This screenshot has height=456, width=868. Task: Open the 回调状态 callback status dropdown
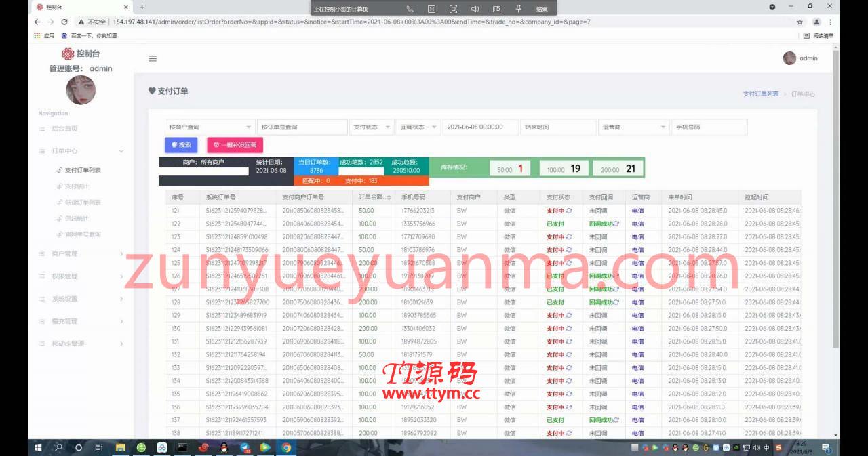pyautogui.click(x=418, y=127)
